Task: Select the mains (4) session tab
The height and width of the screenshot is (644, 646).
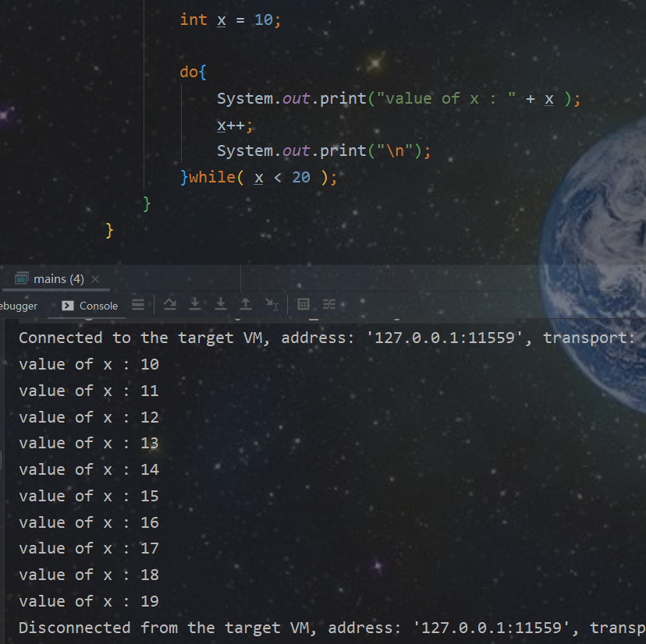Action: pyautogui.click(x=56, y=279)
